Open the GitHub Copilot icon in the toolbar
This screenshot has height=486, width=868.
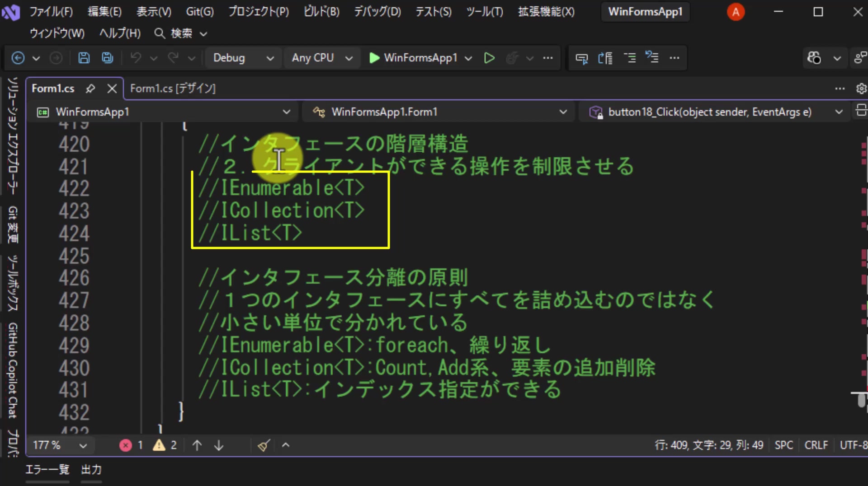(x=814, y=58)
